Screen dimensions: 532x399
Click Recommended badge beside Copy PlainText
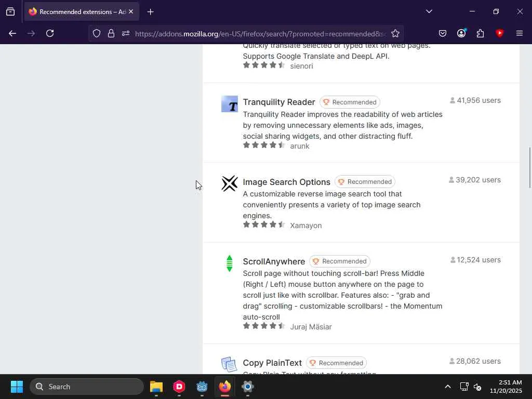[x=336, y=363]
